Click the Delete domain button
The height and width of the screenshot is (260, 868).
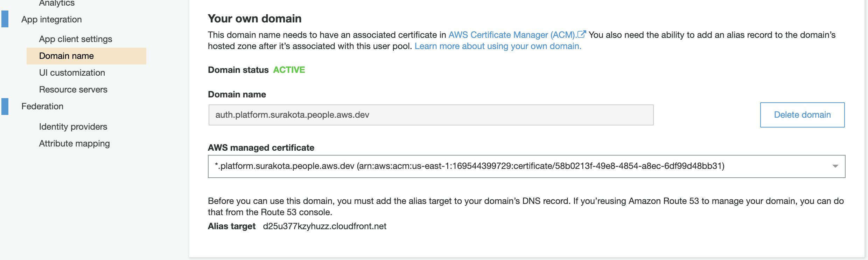[802, 115]
